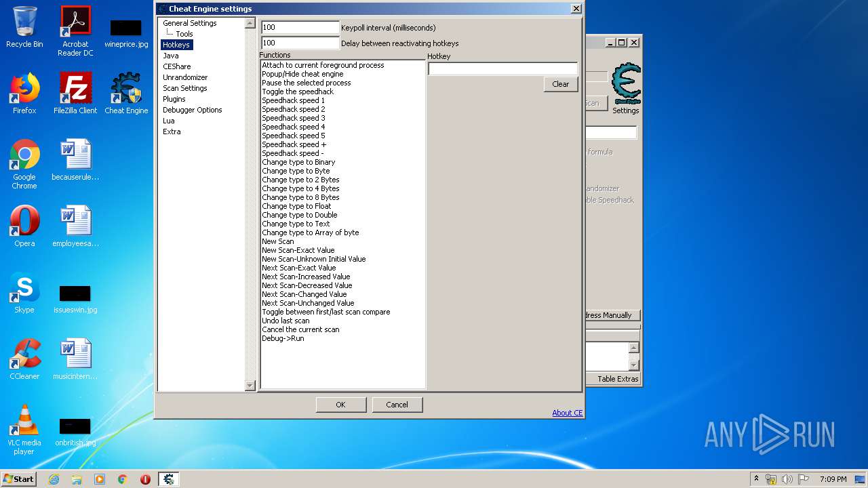Open Chrome taskbar icon
The image size is (868, 488).
[123, 479]
